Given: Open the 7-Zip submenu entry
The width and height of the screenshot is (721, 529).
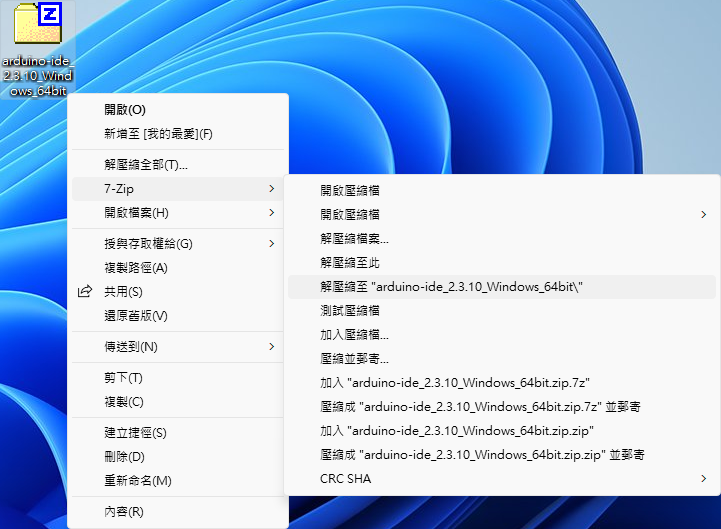Looking at the screenshot, I should tap(178, 189).
